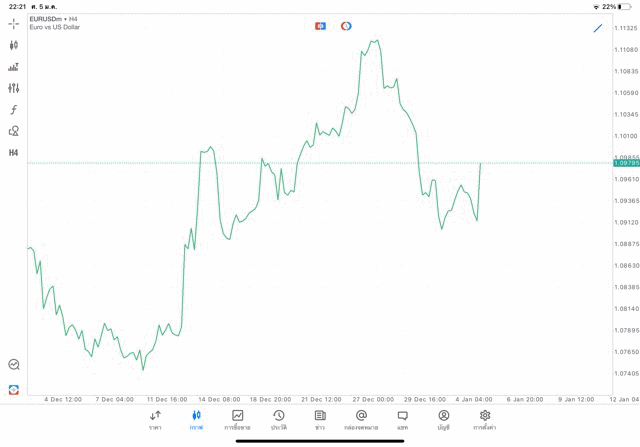Image resolution: width=640 pixels, height=447 pixels.
Task: Switch to the ราคา quotes tab
Action: (x=155, y=420)
